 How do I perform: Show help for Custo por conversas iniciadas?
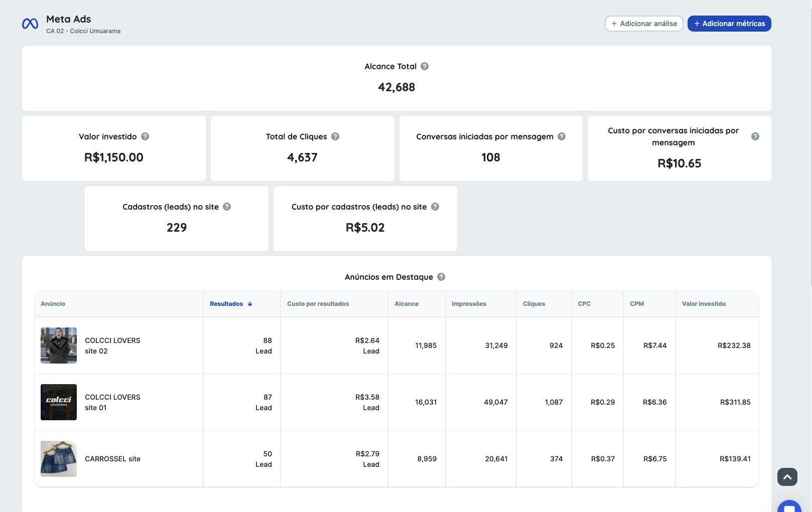click(755, 136)
